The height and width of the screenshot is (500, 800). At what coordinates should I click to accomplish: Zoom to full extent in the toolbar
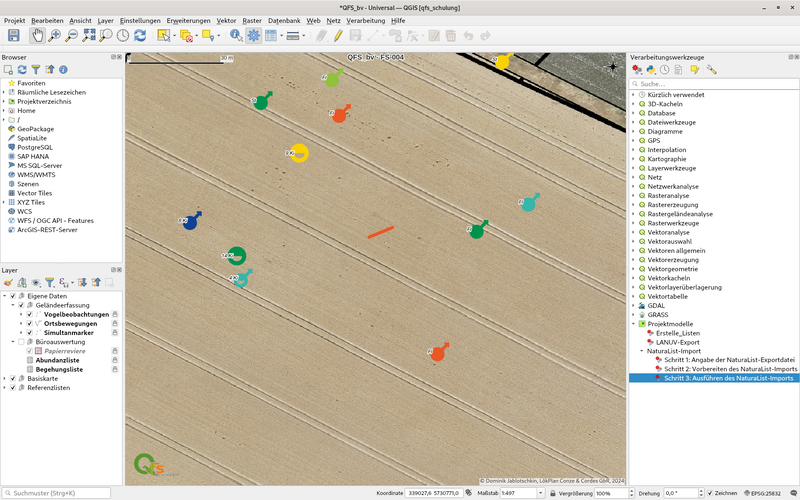point(89,35)
